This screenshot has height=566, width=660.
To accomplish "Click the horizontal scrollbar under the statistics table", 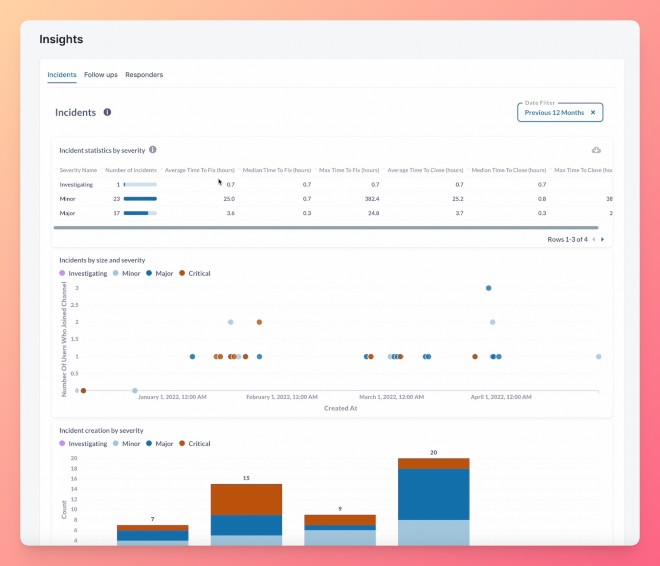I will click(x=326, y=228).
